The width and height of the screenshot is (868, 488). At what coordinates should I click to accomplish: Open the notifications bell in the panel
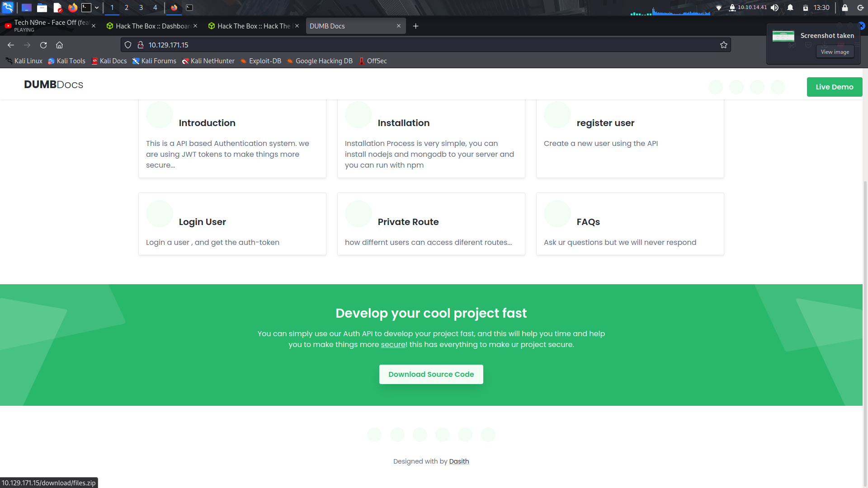(790, 7)
